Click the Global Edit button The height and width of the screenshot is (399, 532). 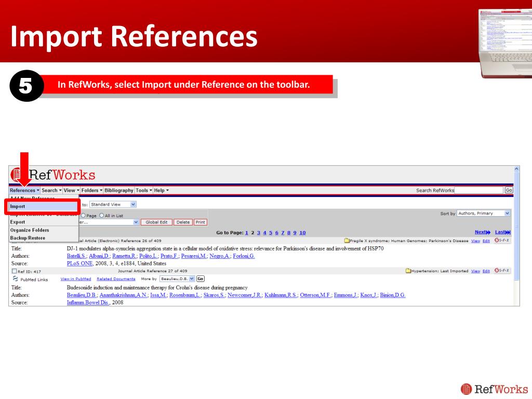coord(156,222)
